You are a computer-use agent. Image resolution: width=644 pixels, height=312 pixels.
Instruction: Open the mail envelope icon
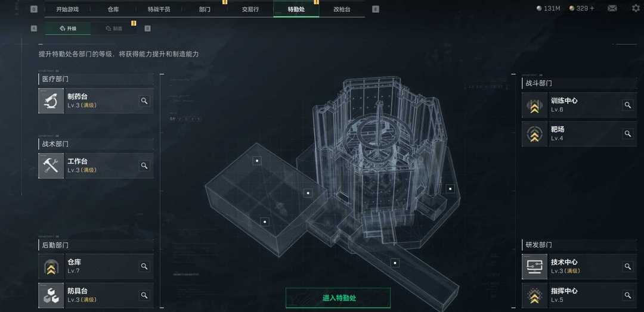[x=612, y=8]
